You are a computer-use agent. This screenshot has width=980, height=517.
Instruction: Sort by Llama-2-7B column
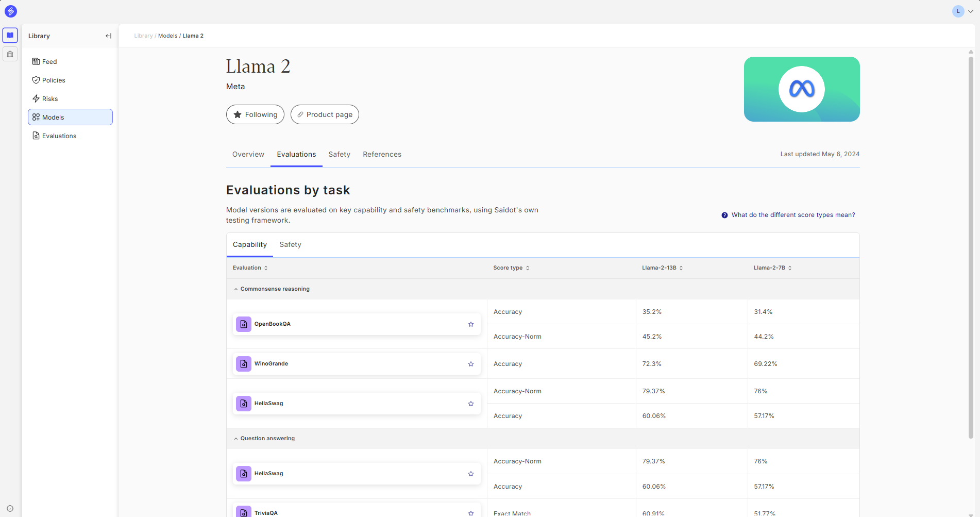point(772,268)
